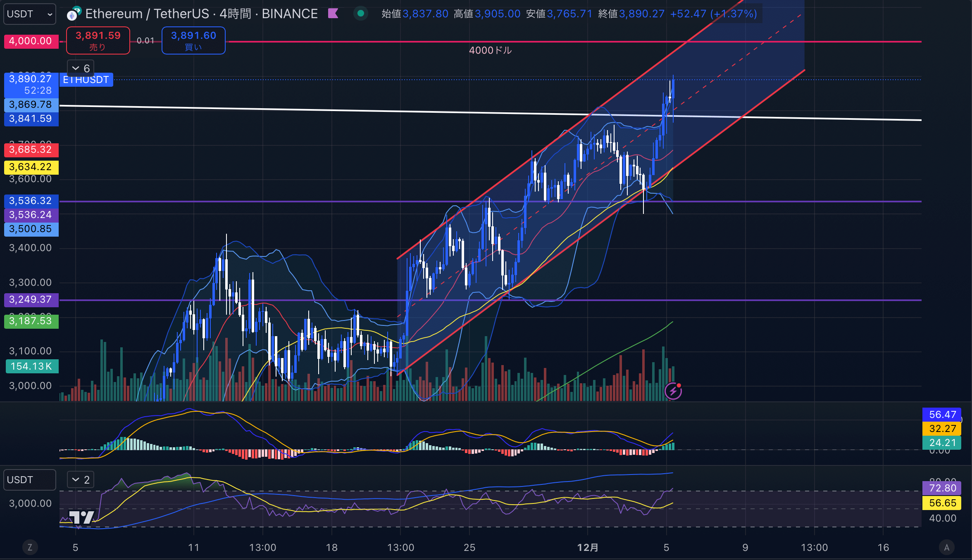This screenshot has height=560, width=972.
Task: Click the green market status dot
Action: [361, 14]
